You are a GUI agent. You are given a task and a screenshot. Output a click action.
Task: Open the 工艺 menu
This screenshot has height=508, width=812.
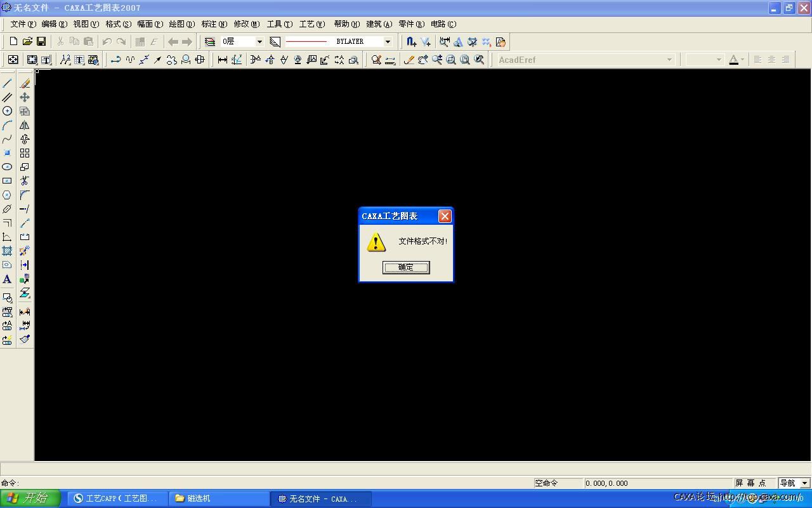pos(311,24)
